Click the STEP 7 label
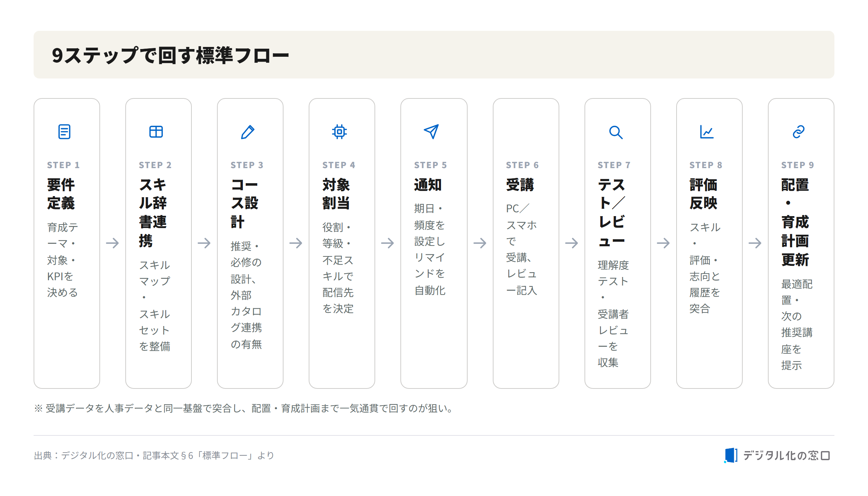868x496 pixels. click(x=614, y=165)
